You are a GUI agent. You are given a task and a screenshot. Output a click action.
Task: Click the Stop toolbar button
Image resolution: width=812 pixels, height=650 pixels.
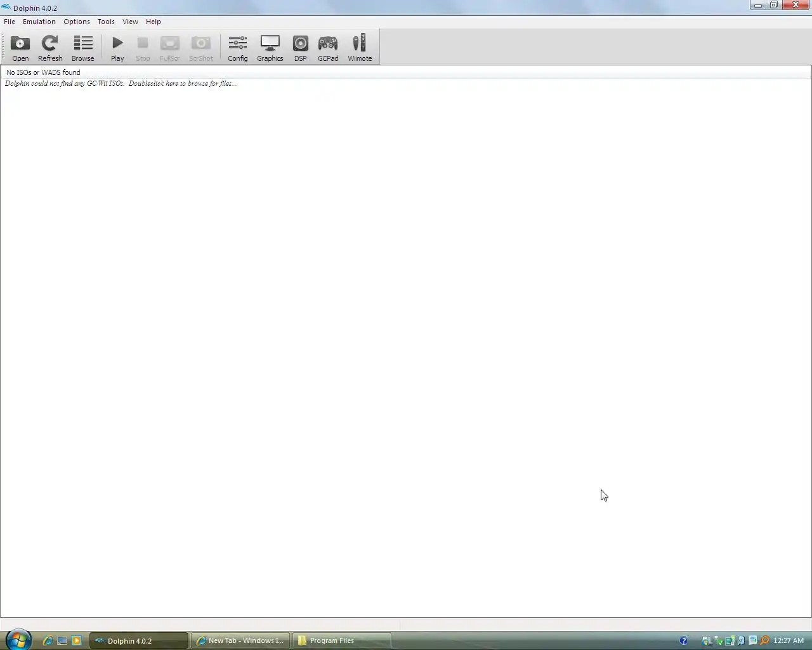(x=143, y=48)
